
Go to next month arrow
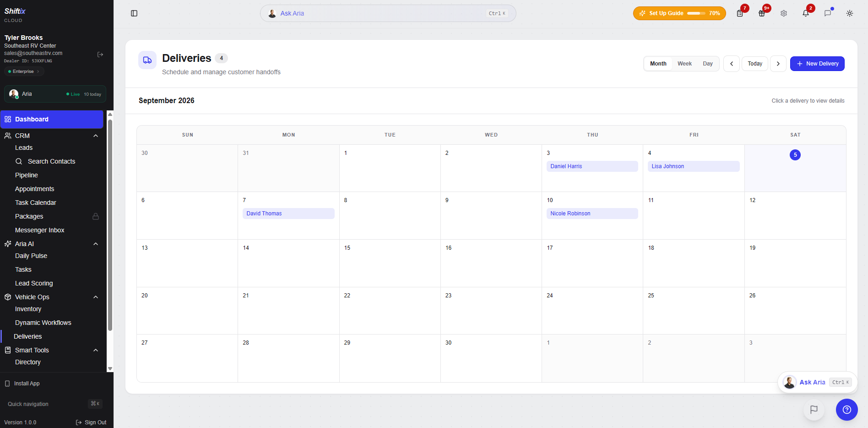coord(778,64)
